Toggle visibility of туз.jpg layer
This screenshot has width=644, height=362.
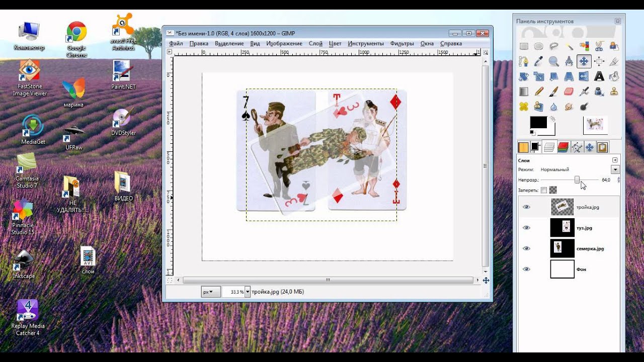[526, 228]
